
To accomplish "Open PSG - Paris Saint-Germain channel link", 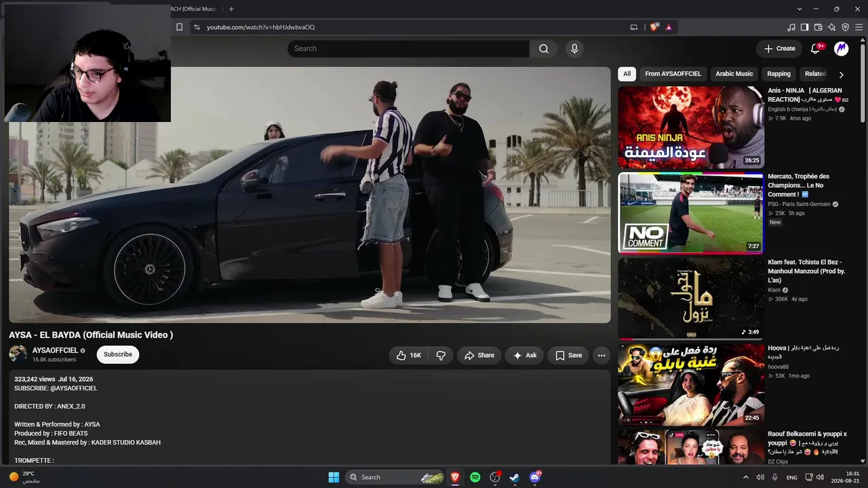I will (800, 204).
